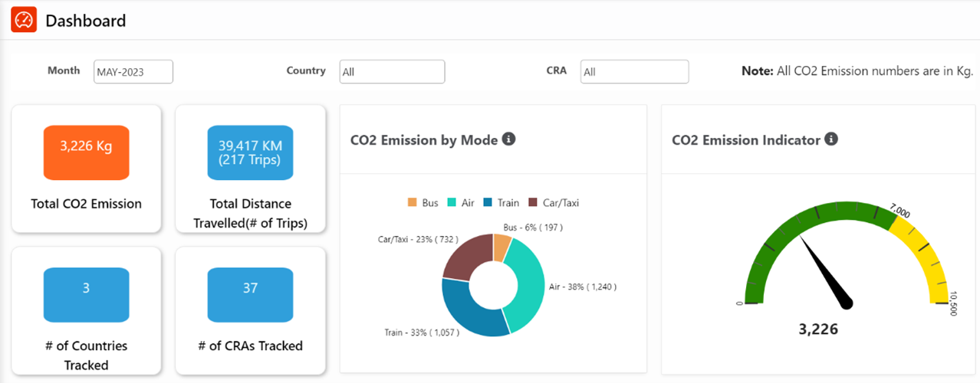Expand the CRA filter dropdown
Screen dimensions: 980x383
pyautogui.click(x=634, y=72)
